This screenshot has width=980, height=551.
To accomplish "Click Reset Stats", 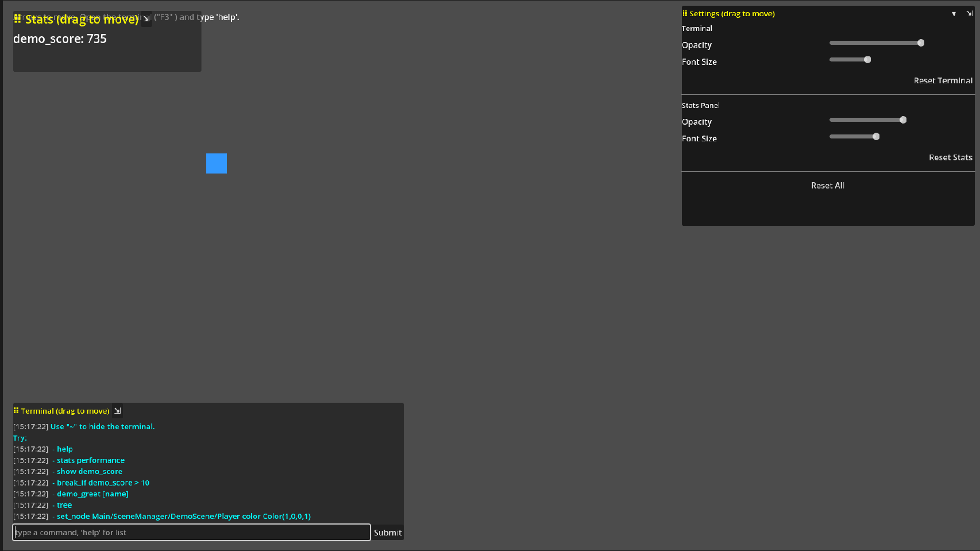I will (950, 157).
